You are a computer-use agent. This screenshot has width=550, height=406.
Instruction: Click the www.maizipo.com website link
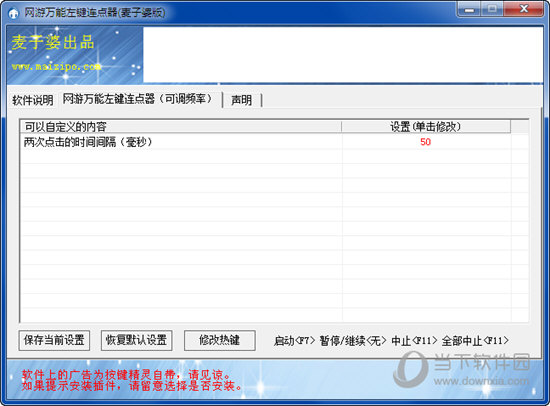point(56,66)
